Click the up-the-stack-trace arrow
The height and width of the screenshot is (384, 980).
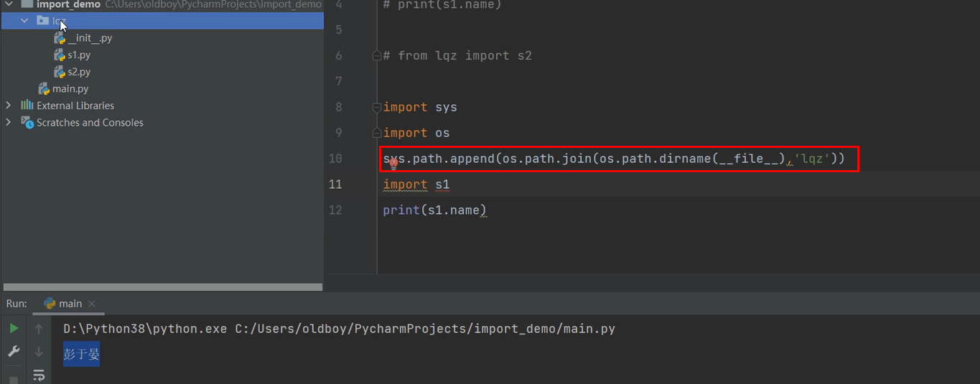click(x=39, y=329)
